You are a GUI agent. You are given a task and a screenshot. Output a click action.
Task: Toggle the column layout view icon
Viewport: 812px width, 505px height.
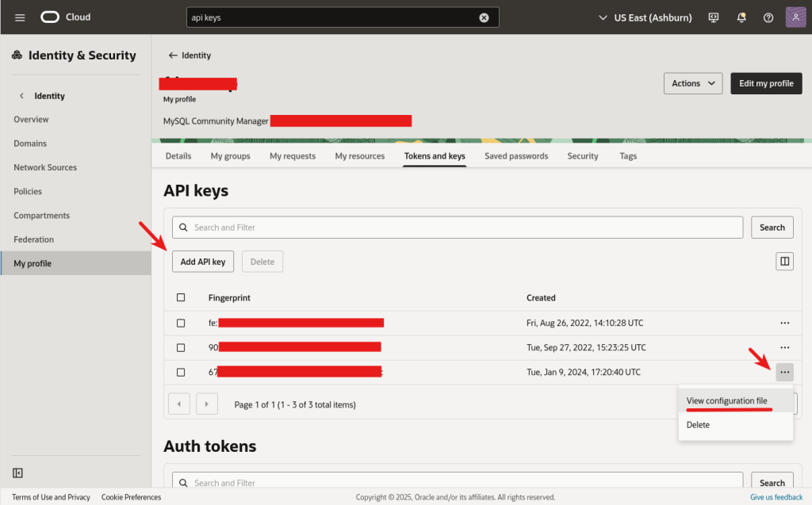coord(784,262)
